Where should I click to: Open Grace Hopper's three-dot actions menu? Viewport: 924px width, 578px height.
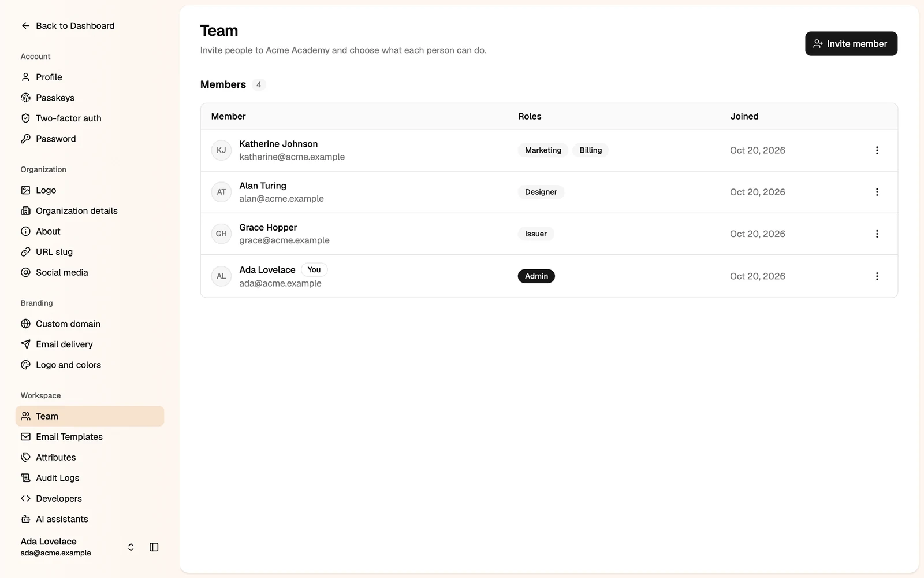click(877, 234)
